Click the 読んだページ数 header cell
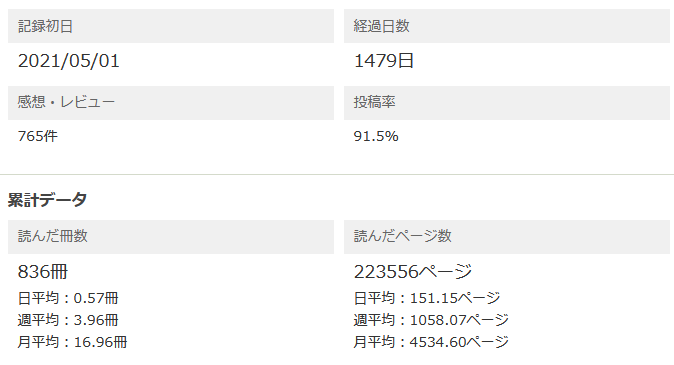674x365 pixels. 507,237
